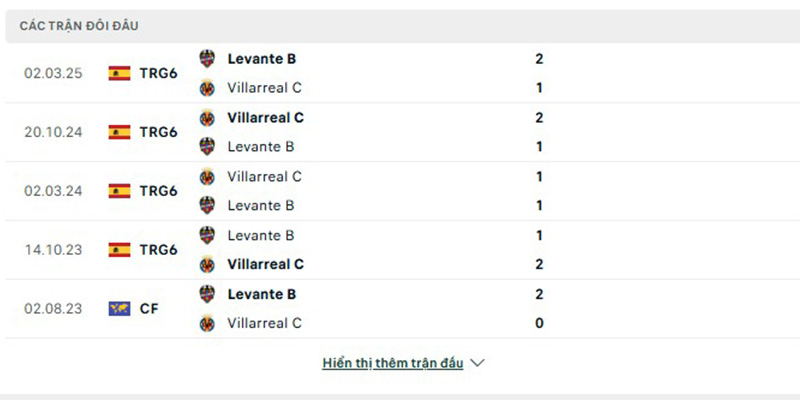Select the CF competition label on 02.08.23

pyautogui.click(x=149, y=309)
